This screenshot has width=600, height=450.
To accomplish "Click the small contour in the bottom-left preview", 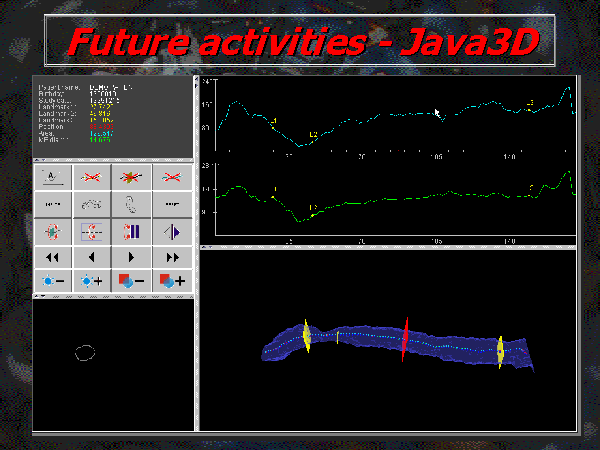I will pyautogui.click(x=86, y=351).
